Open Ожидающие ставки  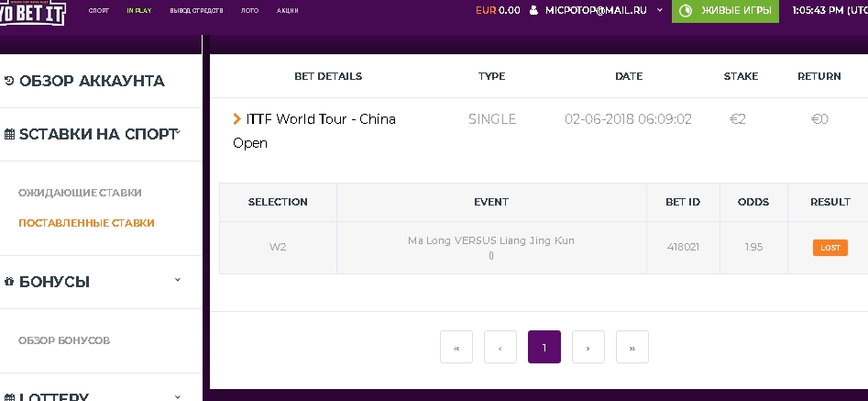coord(80,193)
